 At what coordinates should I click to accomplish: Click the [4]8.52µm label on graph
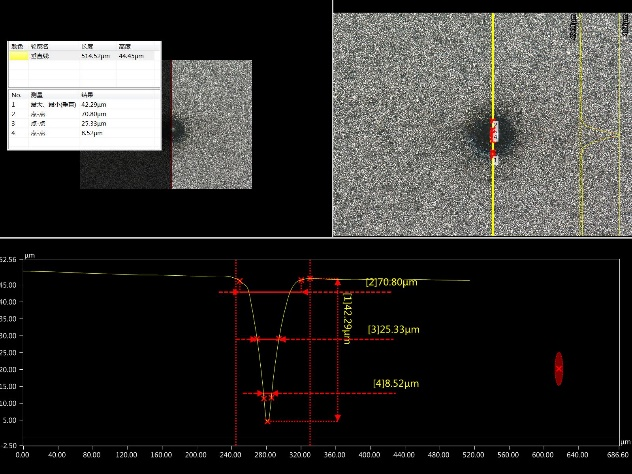click(396, 383)
